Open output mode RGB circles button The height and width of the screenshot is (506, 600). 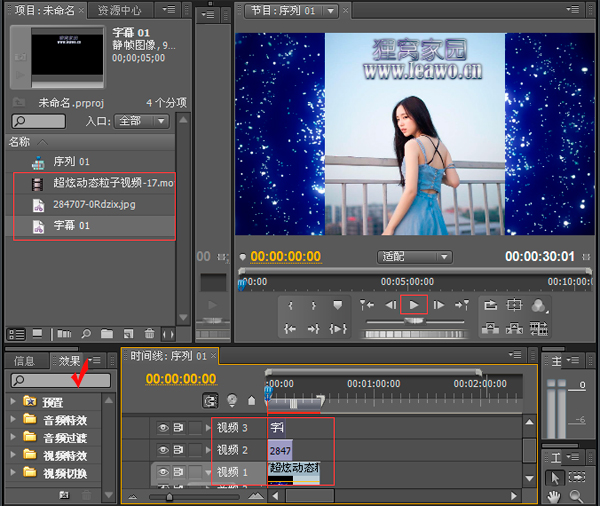click(539, 305)
